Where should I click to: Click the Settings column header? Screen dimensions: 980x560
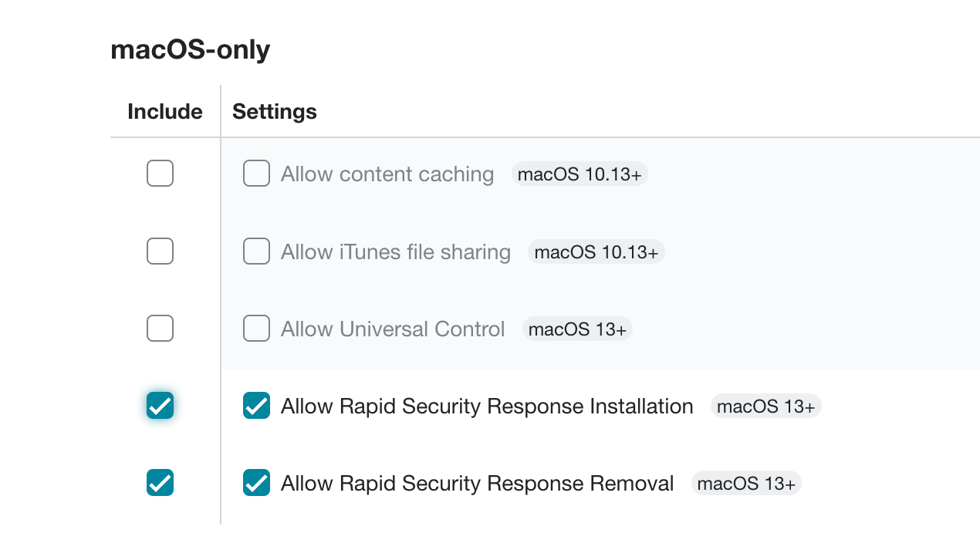coord(274,111)
